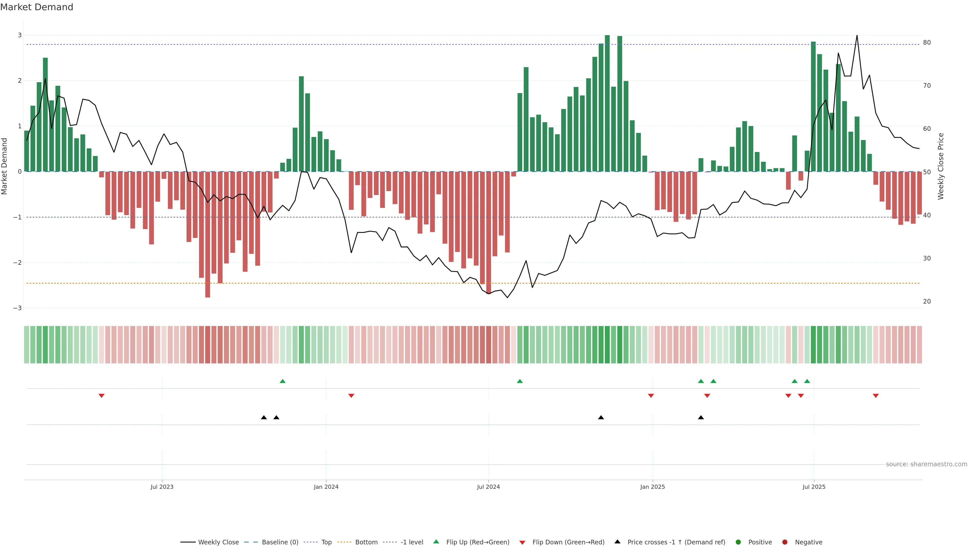
Task: Click the Jul 2024 x-axis label
Action: click(488, 487)
